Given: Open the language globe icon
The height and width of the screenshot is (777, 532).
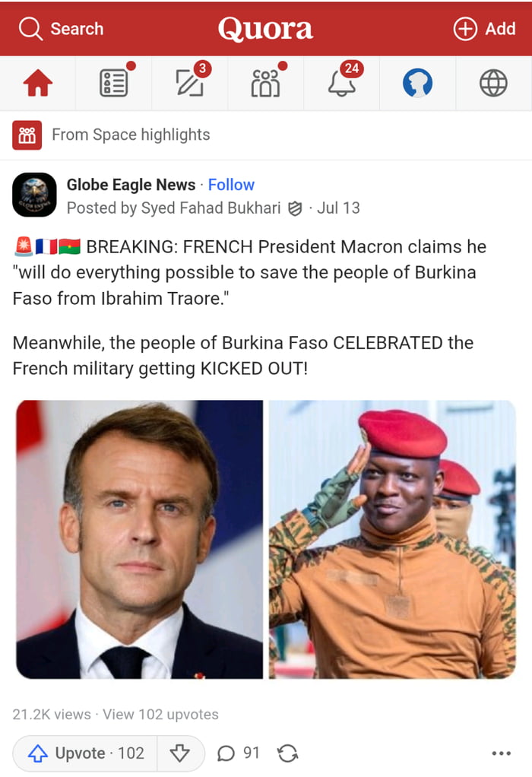Looking at the screenshot, I should tap(493, 84).
